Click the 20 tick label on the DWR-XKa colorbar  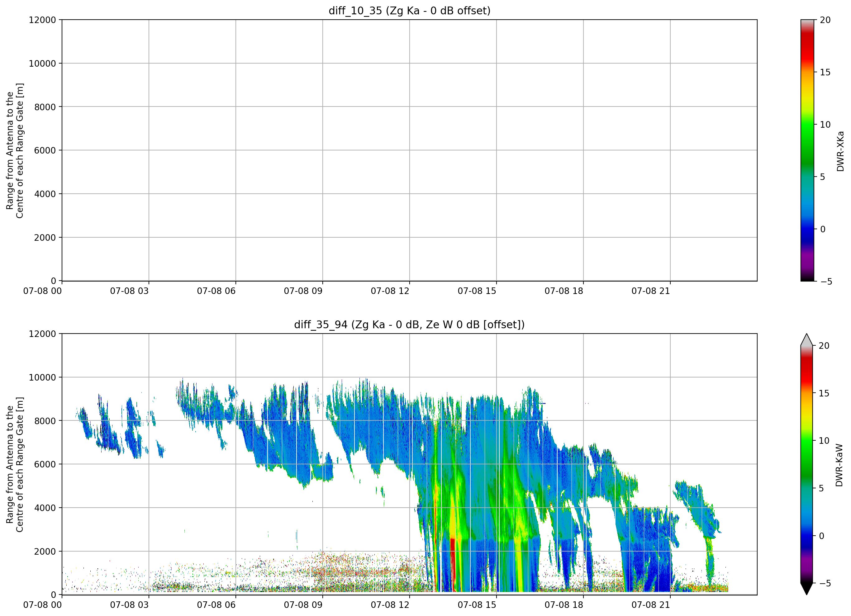coord(825,20)
